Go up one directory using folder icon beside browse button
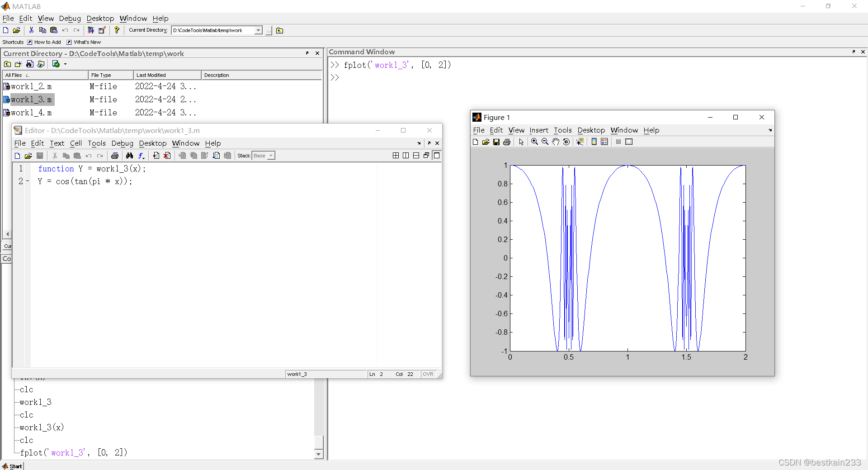Screen dimensions: 868x470 (279, 30)
